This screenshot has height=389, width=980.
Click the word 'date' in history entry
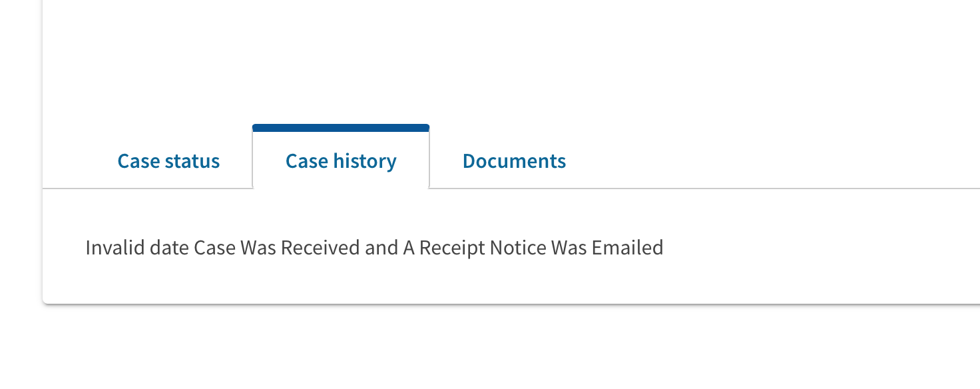pyautogui.click(x=169, y=248)
